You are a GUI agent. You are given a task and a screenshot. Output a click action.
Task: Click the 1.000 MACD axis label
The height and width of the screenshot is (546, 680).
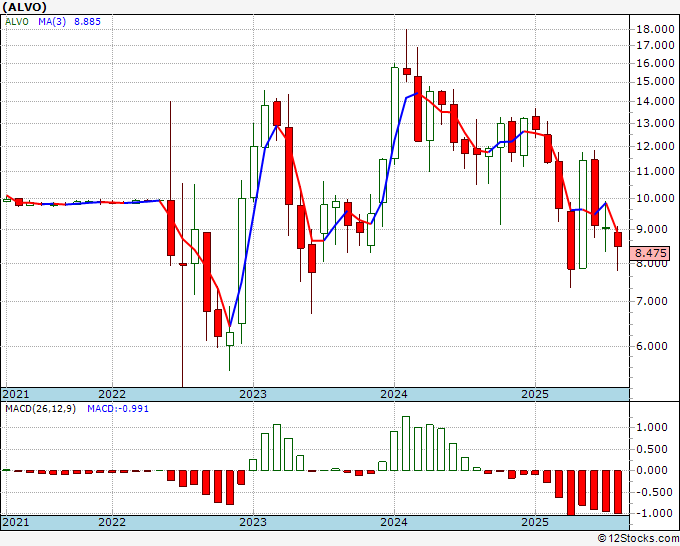(x=652, y=428)
